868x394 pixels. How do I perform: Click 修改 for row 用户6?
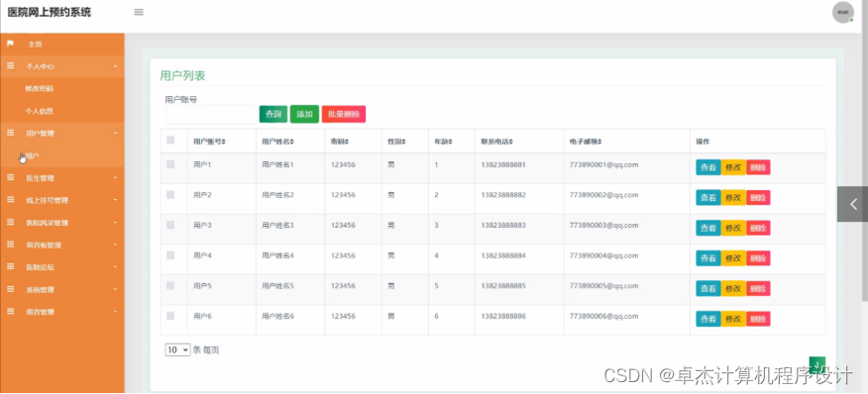pos(733,319)
